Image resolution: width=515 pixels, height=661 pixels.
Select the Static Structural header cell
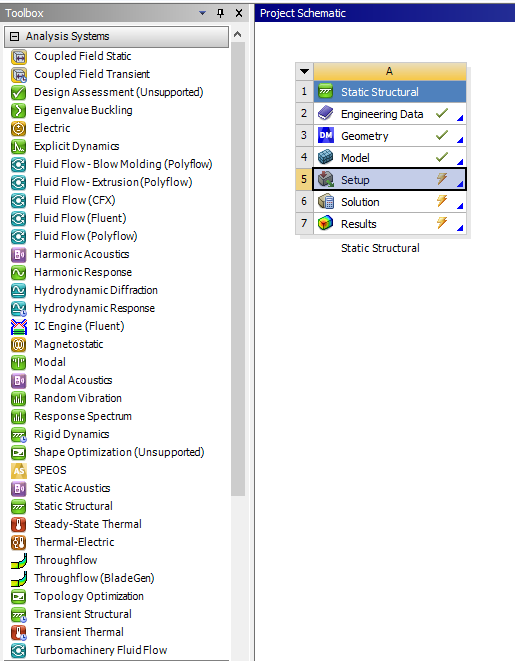(389, 91)
